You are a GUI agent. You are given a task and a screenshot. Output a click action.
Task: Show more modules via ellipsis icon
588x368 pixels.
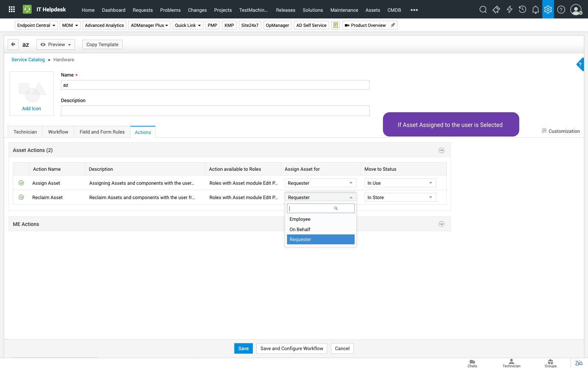point(414,10)
